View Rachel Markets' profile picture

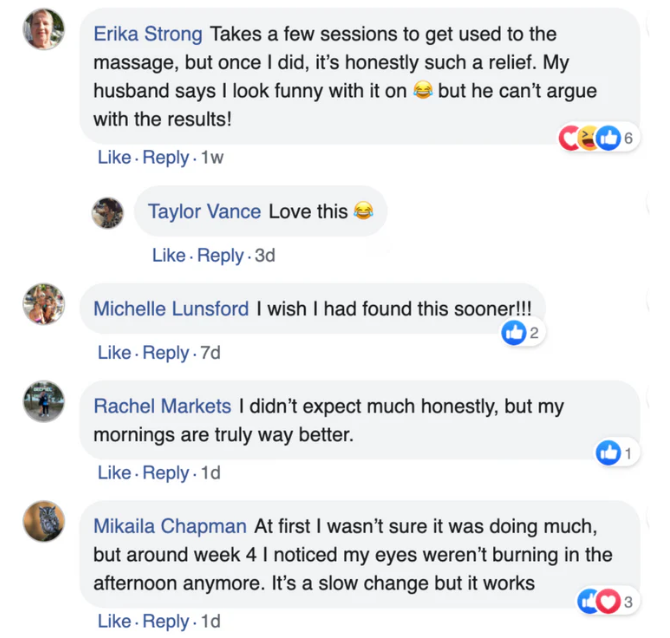click(43, 402)
